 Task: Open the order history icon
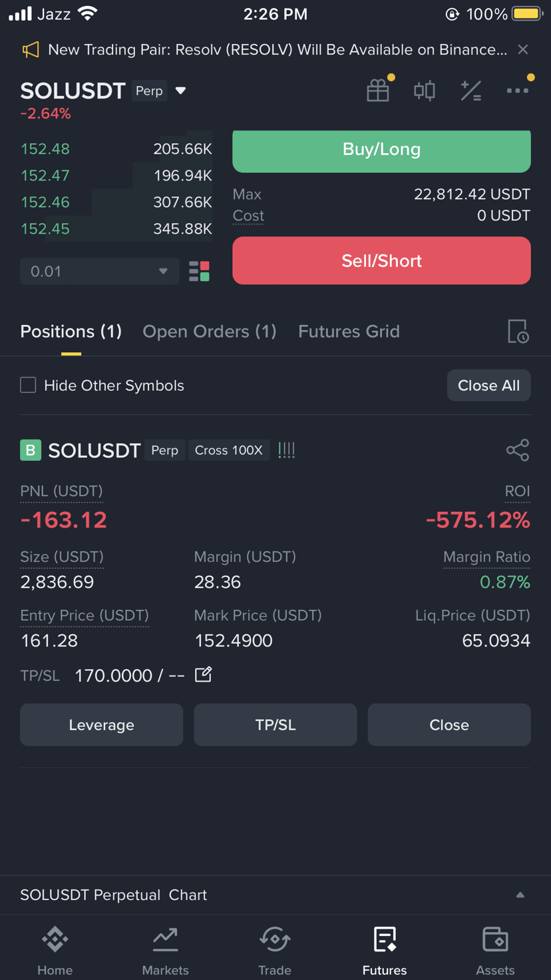518,331
